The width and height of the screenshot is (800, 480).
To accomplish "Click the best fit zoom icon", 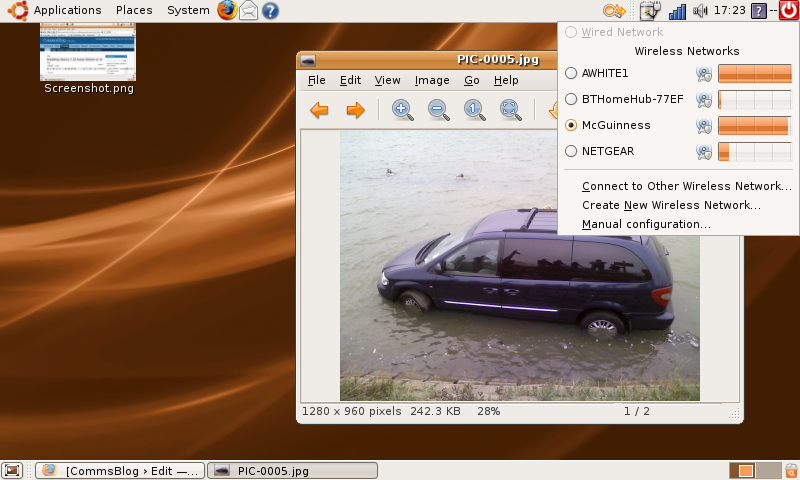I will point(511,110).
